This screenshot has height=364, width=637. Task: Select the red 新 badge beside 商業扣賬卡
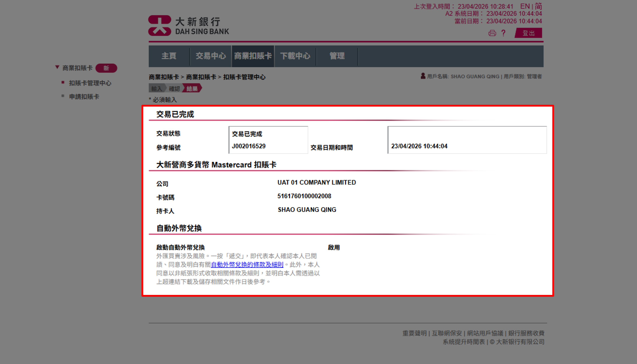107,68
